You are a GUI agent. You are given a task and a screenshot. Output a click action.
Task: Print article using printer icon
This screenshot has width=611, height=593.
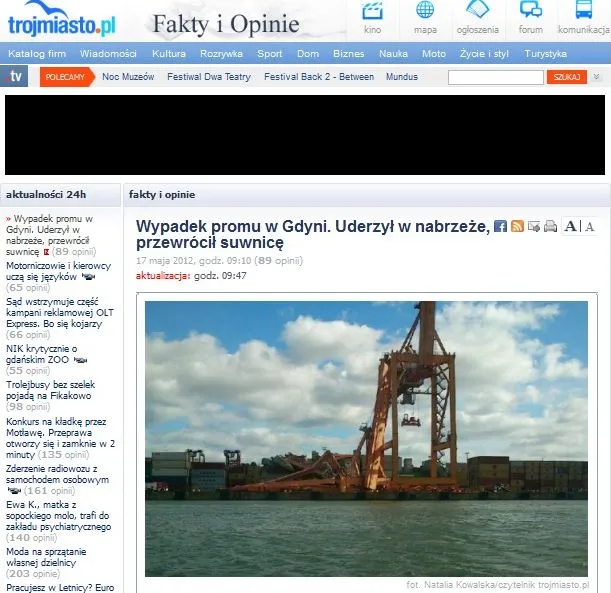549,227
